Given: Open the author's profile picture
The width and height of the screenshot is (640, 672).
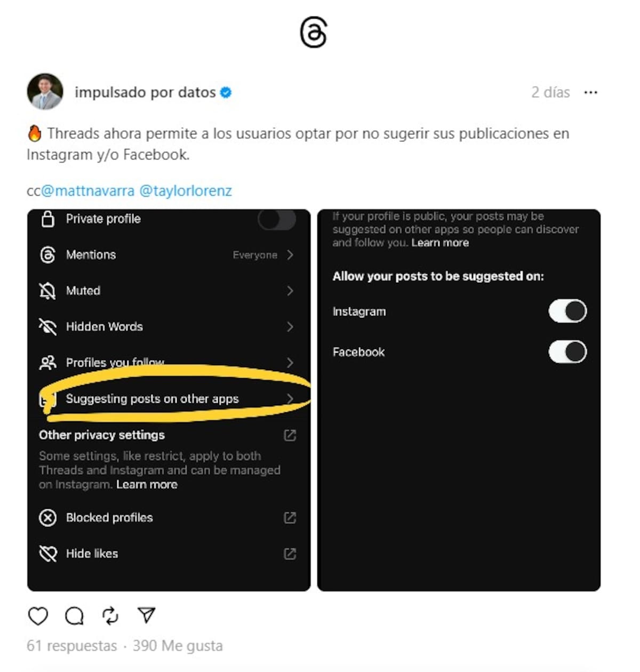Looking at the screenshot, I should coord(45,92).
